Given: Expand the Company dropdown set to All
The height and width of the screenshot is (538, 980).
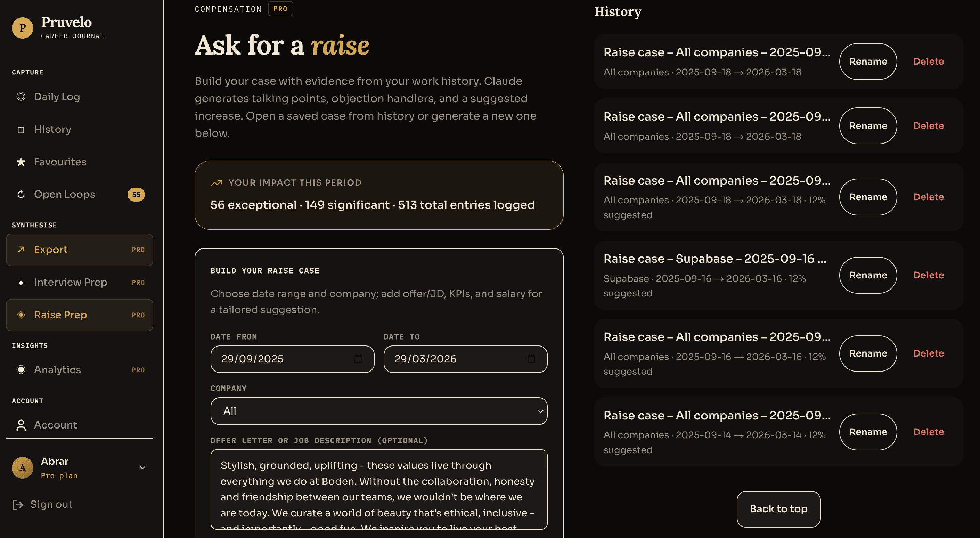Looking at the screenshot, I should point(378,411).
